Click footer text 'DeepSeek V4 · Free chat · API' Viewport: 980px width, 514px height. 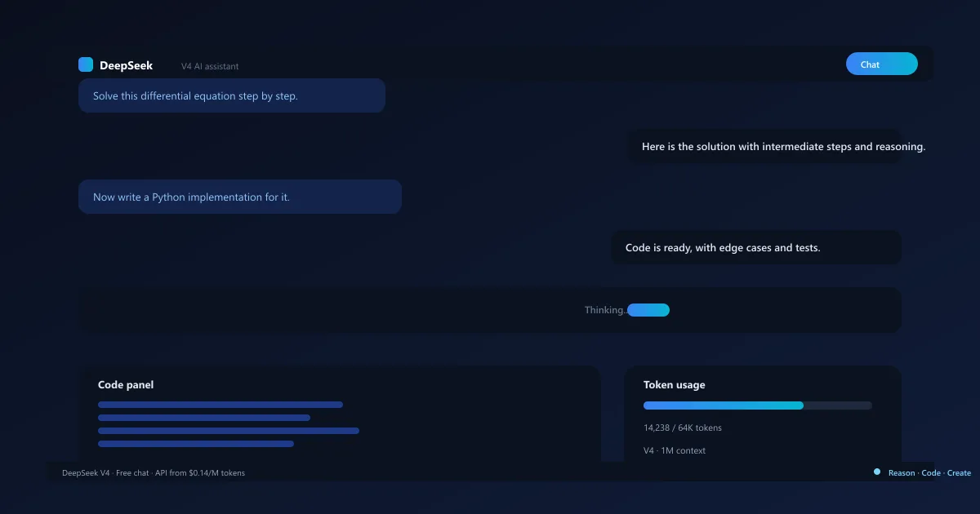point(154,472)
